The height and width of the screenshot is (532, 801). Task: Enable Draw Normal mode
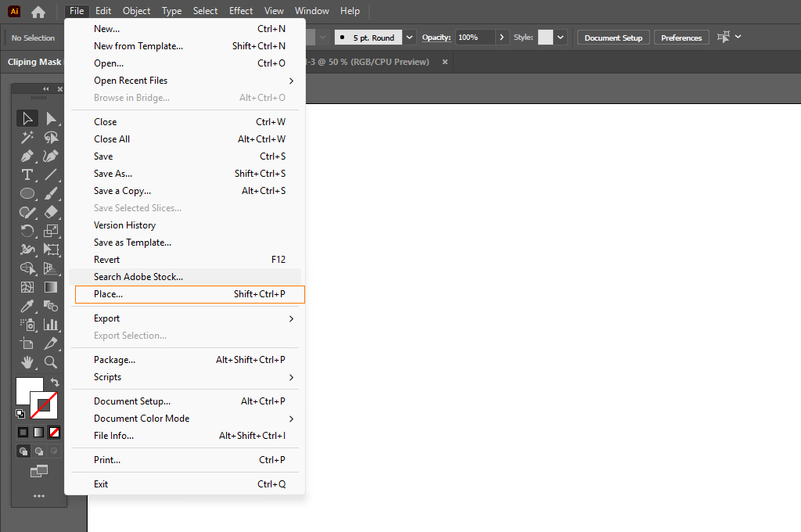click(x=23, y=451)
